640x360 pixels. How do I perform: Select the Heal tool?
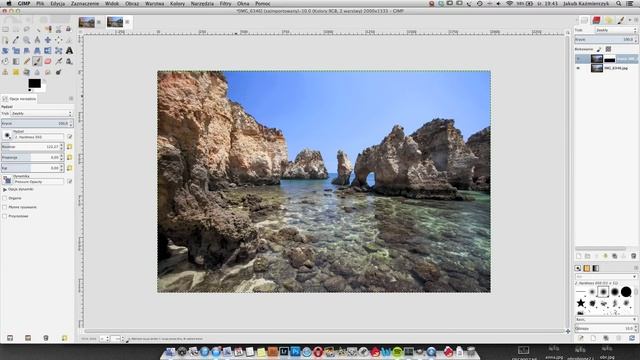[16, 72]
